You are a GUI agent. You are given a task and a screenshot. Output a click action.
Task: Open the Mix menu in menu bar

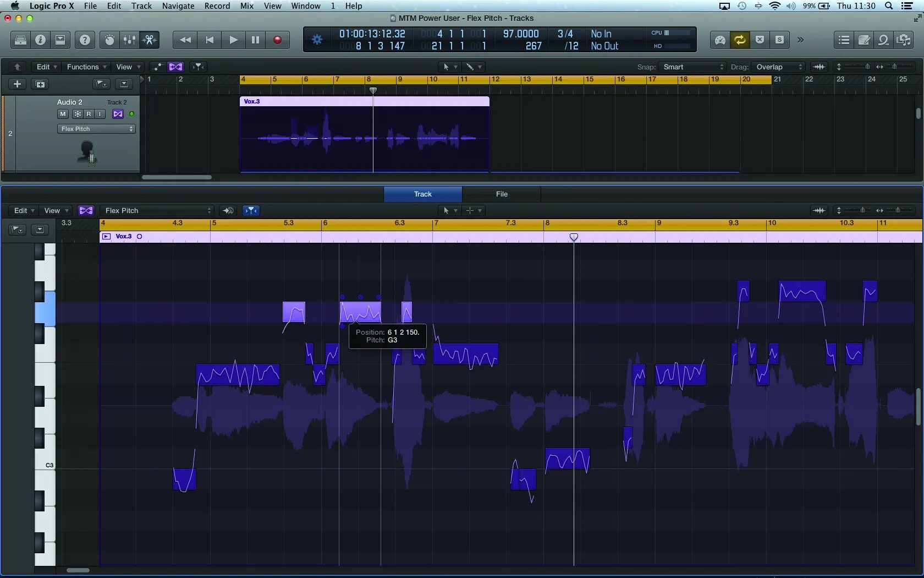247,6
